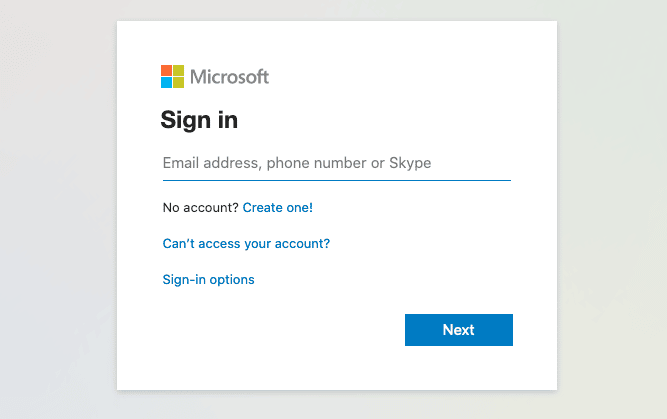Click the 'No account?' label text
The width and height of the screenshot is (667, 419).
pos(200,207)
